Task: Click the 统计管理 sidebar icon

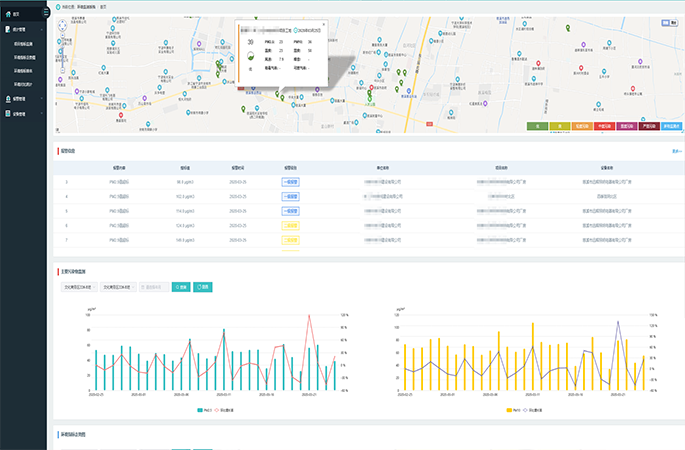Action: point(6,29)
